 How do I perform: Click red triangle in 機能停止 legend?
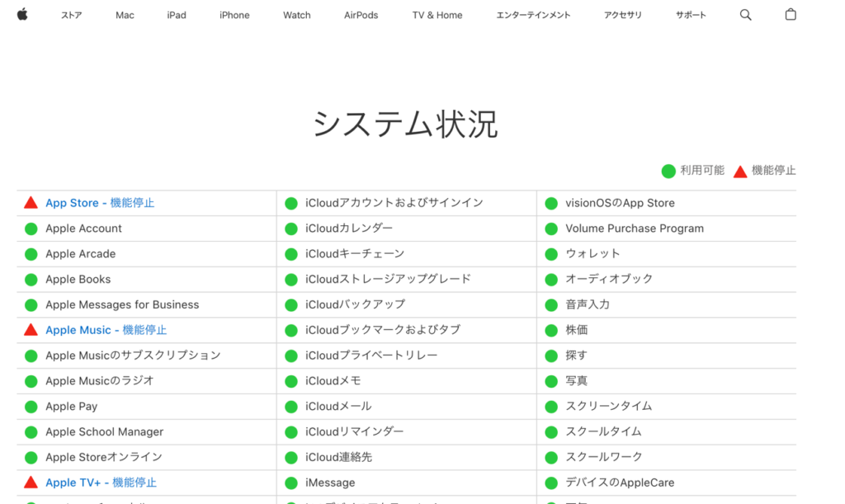point(740,172)
